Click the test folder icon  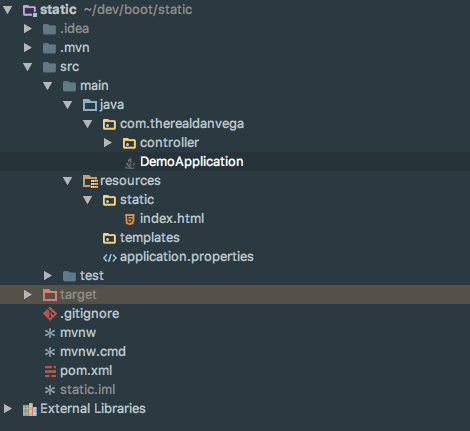pos(69,276)
